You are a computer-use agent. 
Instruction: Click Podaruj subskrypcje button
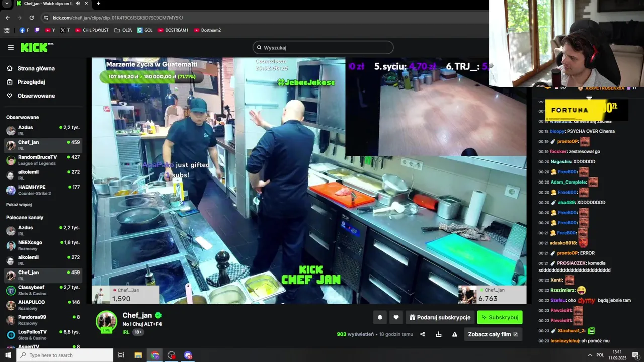(440, 317)
